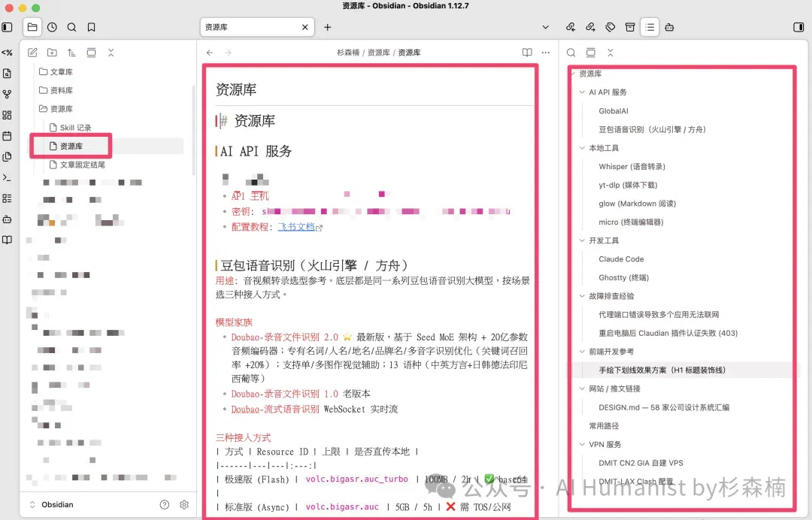Switch to reading view book icon

tap(527, 53)
